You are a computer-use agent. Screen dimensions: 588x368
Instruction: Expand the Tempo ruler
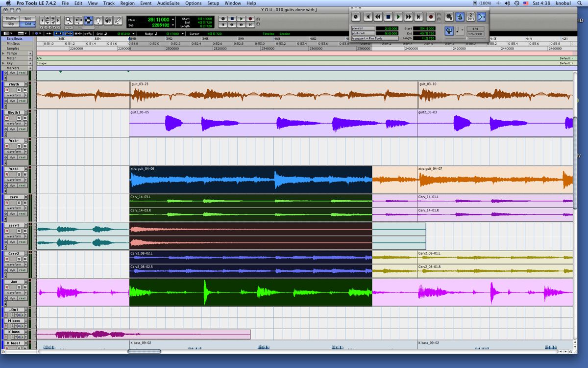pyautogui.click(x=3, y=53)
